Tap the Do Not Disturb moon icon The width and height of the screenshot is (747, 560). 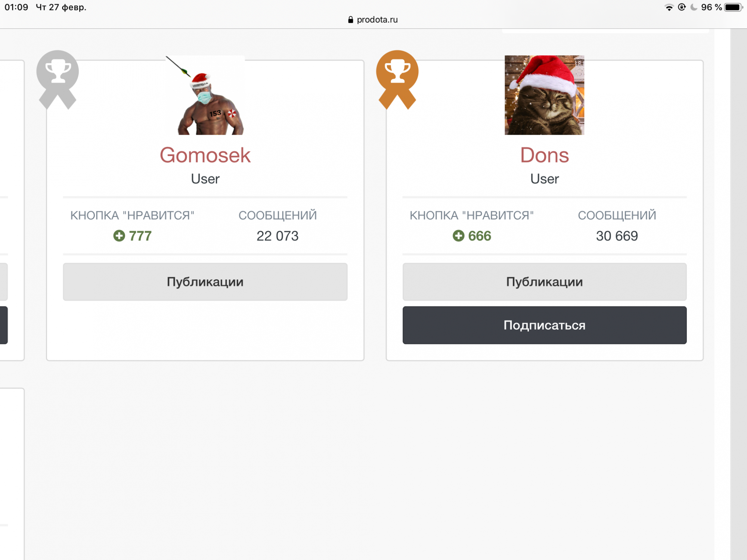coord(694,7)
